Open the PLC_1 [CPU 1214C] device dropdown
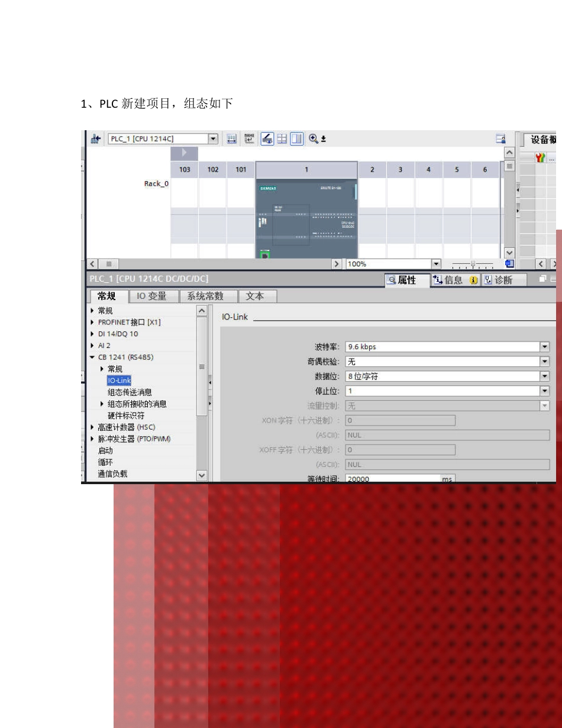562x728 pixels. click(214, 139)
